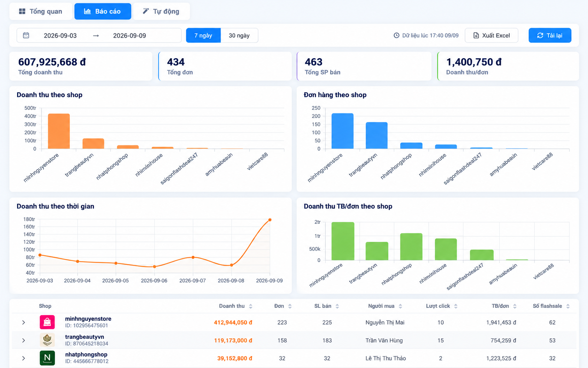
Task: Select the 7 ngày range
Action: (203, 36)
